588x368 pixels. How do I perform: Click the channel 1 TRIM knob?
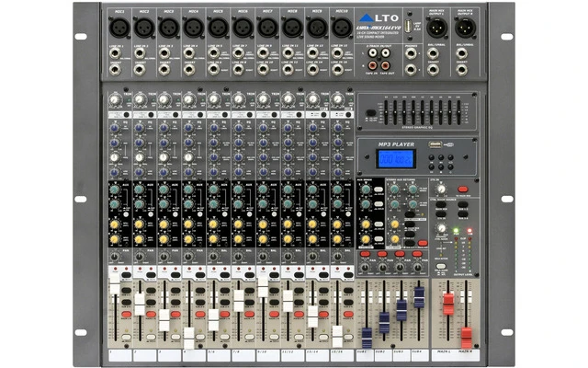click(115, 100)
